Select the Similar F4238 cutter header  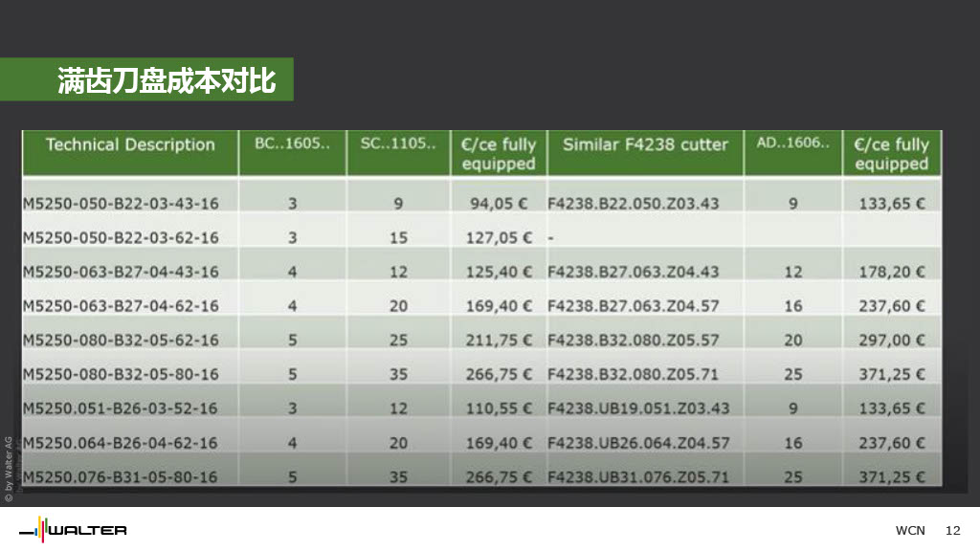[x=645, y=145]
